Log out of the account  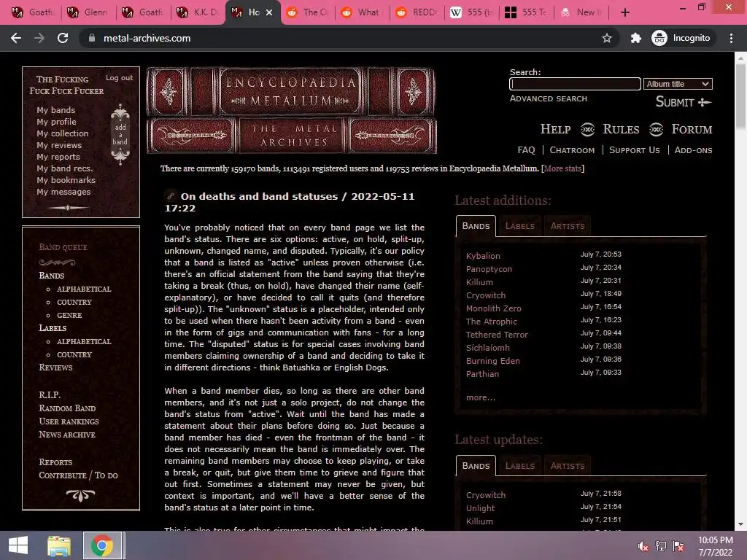coord(119,77)
